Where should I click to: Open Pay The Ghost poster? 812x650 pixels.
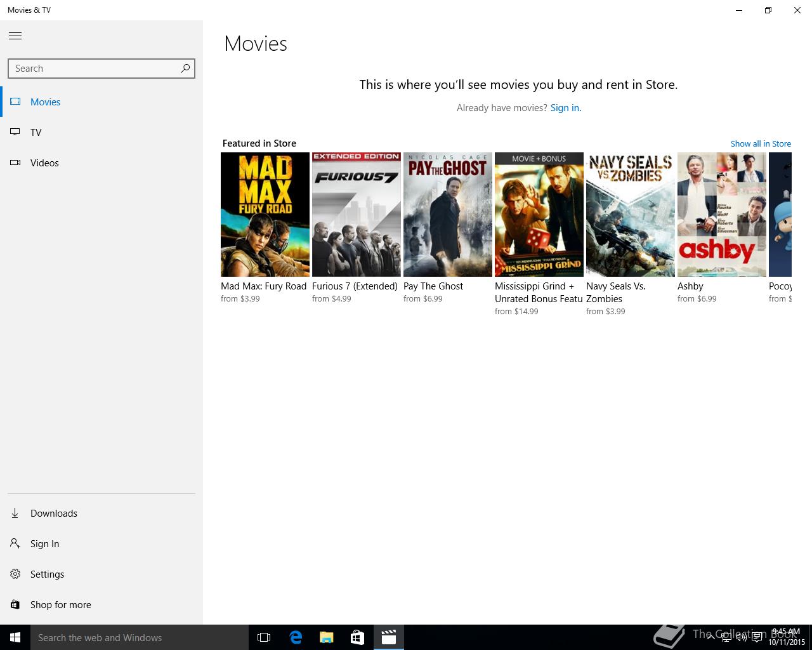[448, 215]
